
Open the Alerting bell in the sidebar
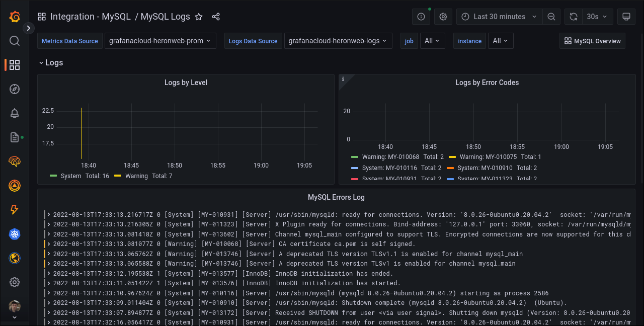pyautogui.click(x=15, y=113)
